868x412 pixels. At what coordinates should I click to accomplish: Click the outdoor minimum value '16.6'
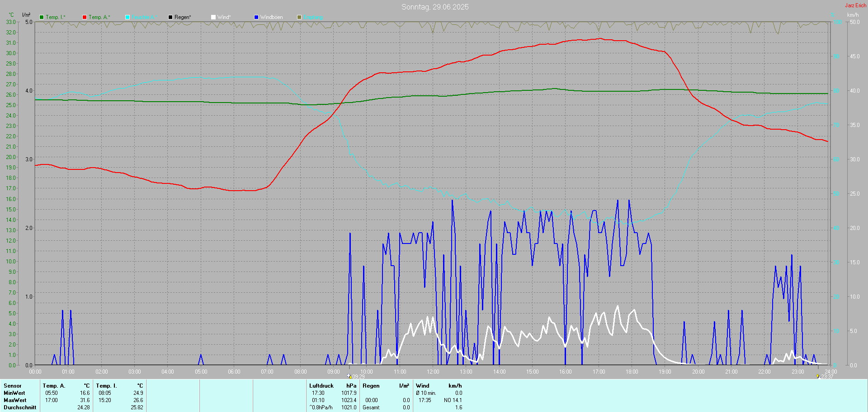click(85, 393)
